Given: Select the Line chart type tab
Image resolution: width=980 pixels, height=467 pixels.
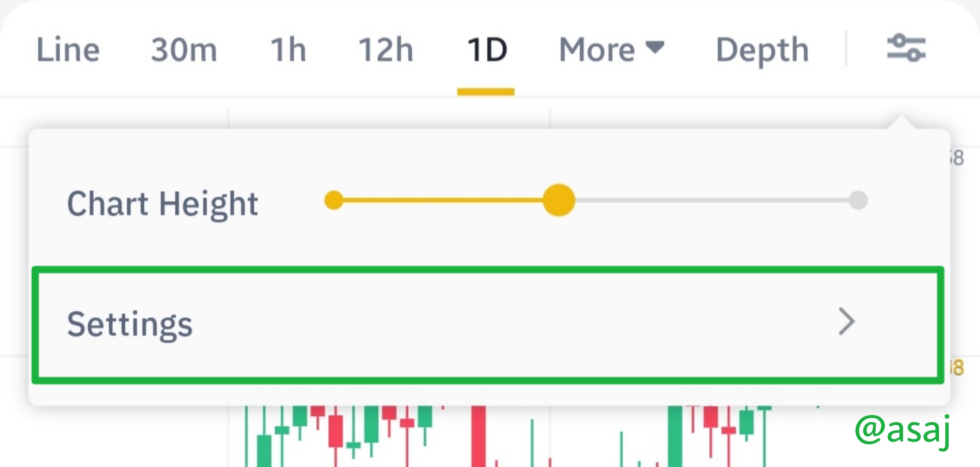Looking at the screenshot, I should point(68,50).
